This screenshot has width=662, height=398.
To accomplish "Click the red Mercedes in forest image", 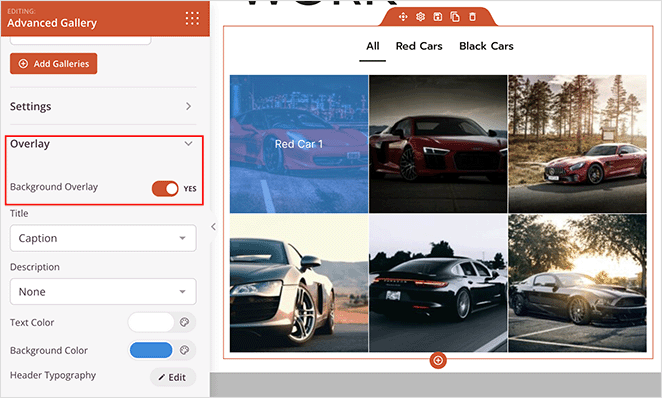I will tap(577, 144).
